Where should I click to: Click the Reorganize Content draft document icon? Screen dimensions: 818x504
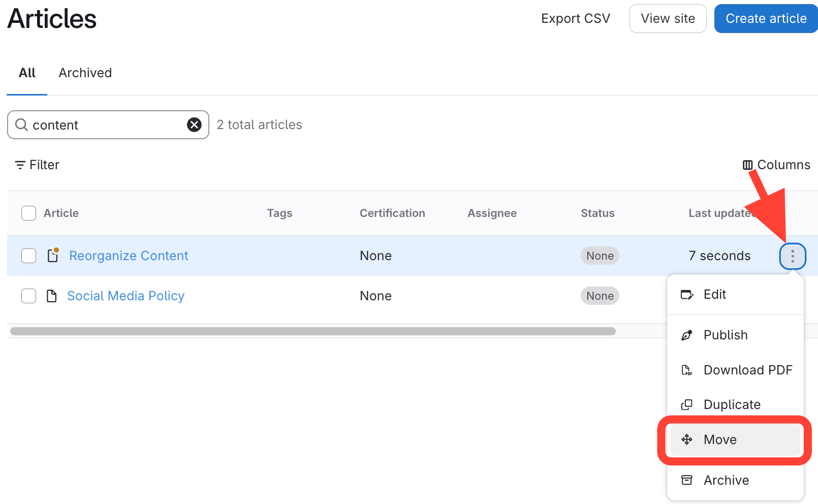[x=53, y=255]
